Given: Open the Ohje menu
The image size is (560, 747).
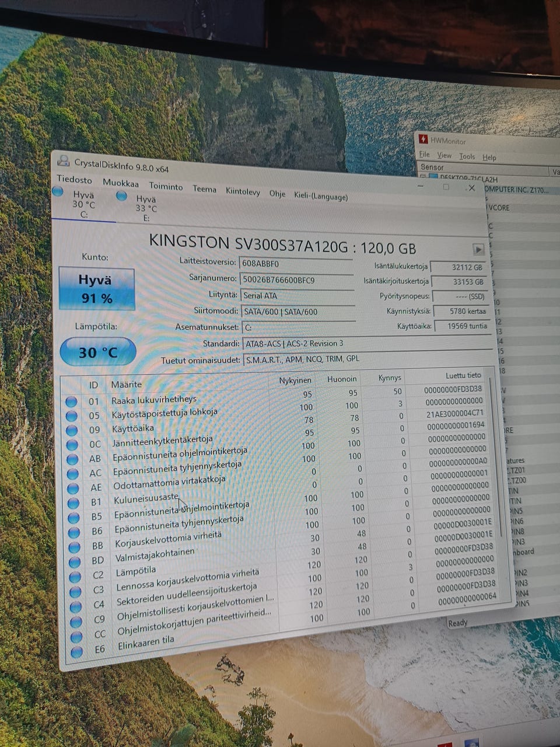Looking at the screenshot, I should coord(277,193).
